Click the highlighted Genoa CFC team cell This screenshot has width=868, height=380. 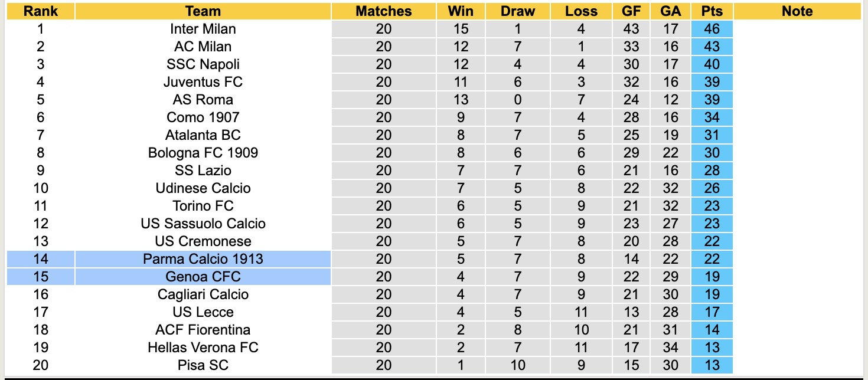203,277
